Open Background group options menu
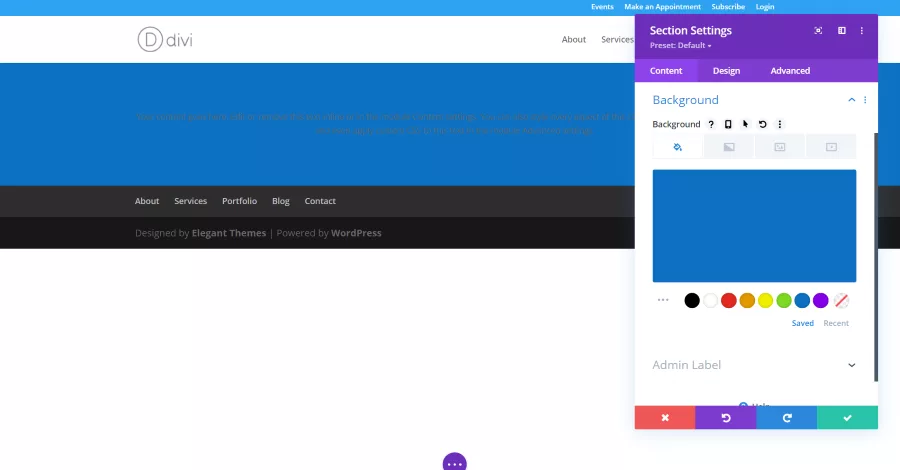 (865, 100)
